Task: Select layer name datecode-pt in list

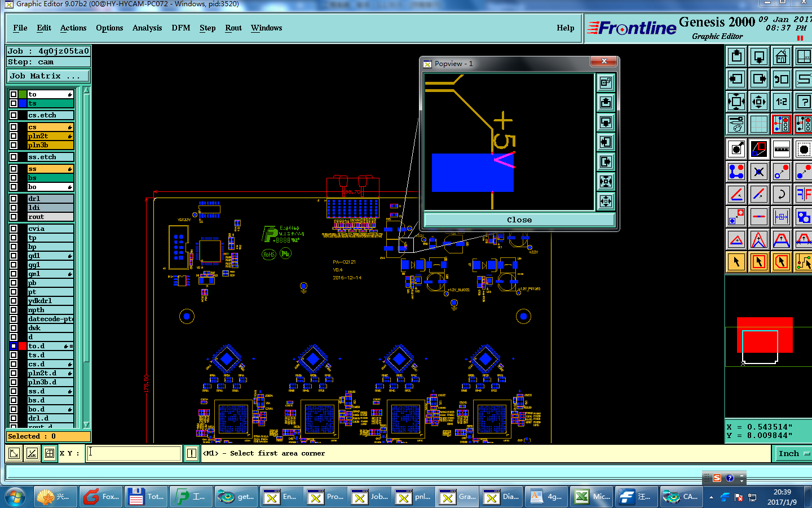Action: 51,319
